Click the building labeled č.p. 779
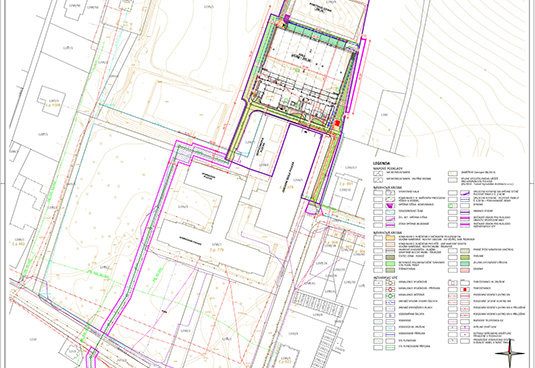The width and height of the screenshot is (535, 368). coord(217,249)
